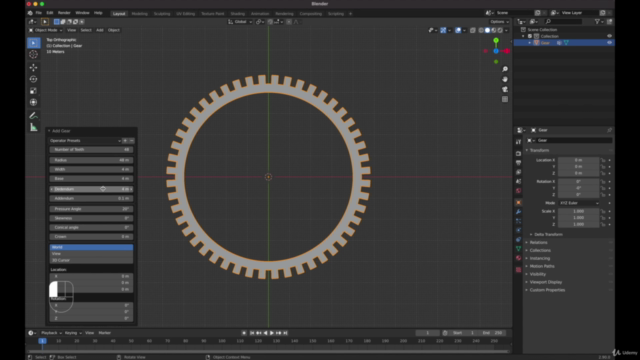Expand the Relations panel
The image size is (640, 360).
tap(537, 242)
